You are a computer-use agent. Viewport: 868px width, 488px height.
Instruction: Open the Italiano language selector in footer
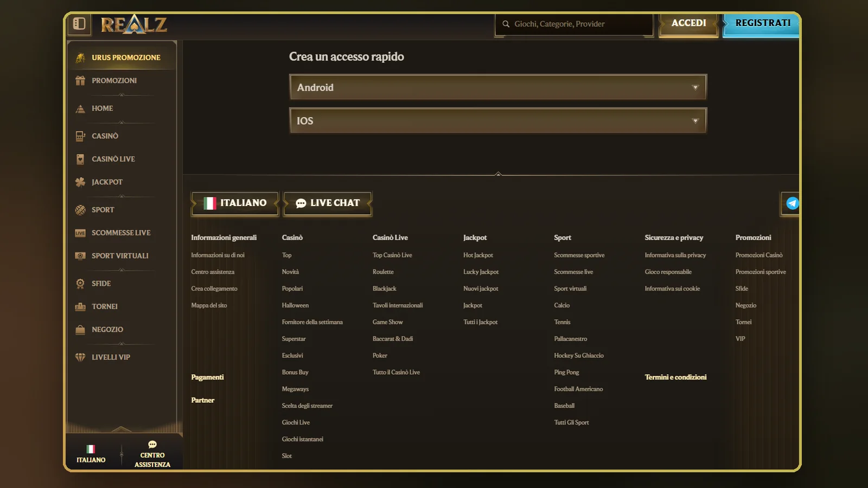tap(235, 203)
